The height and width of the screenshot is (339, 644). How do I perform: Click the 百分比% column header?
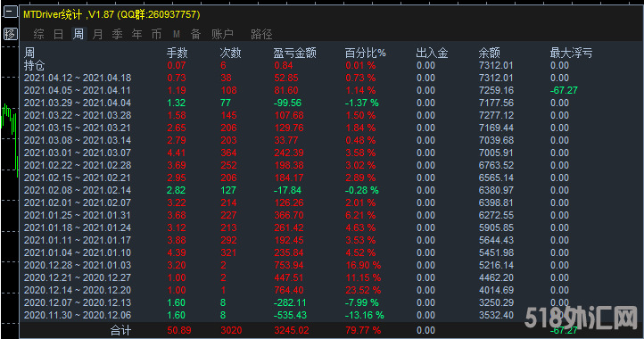[365, 53]
